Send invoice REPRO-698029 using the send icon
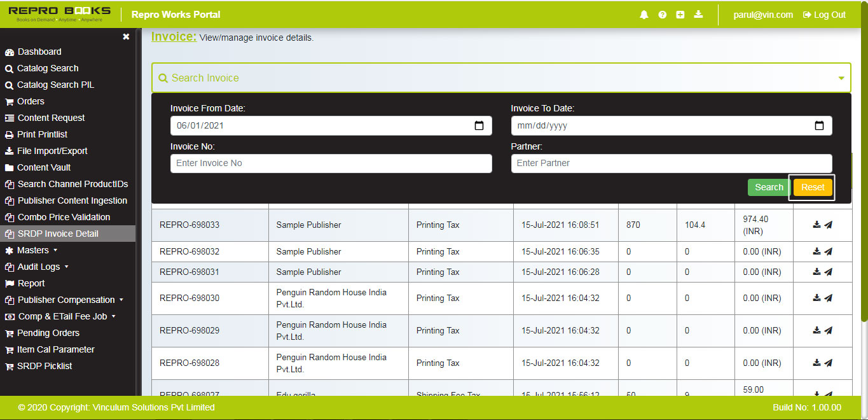The width and height of the screenshot is (868, 420). tap(830, 330)
